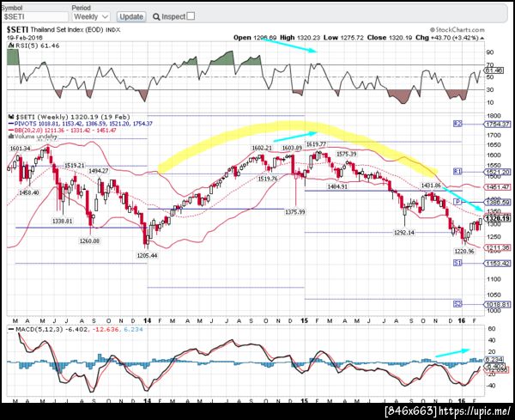Click the bold 1320.19 last price tag

coord(497,218)
